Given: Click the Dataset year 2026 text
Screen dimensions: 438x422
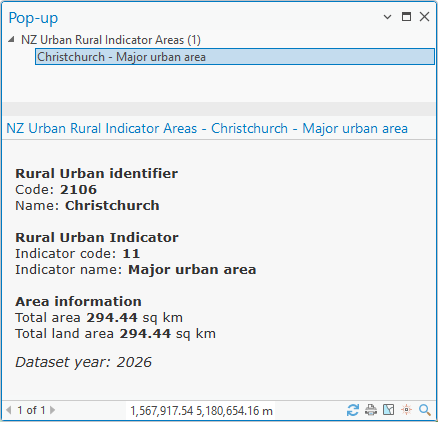Looking at the screenshot, I should pos(83,362).
